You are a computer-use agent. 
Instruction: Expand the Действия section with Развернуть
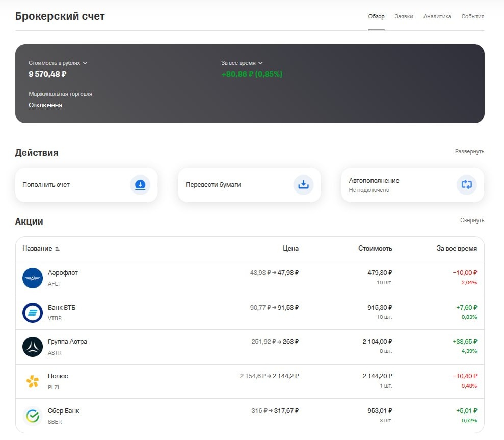469,151
